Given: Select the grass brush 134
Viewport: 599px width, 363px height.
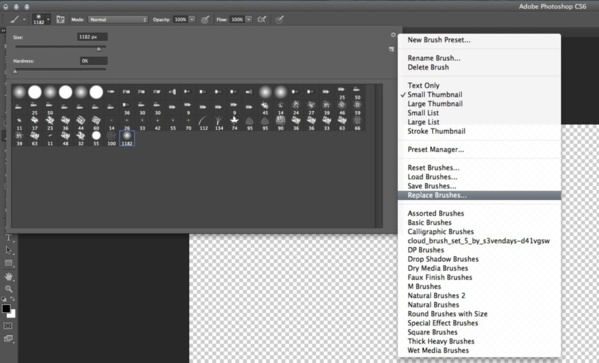Looking at the screenshot, I should 219,123.
